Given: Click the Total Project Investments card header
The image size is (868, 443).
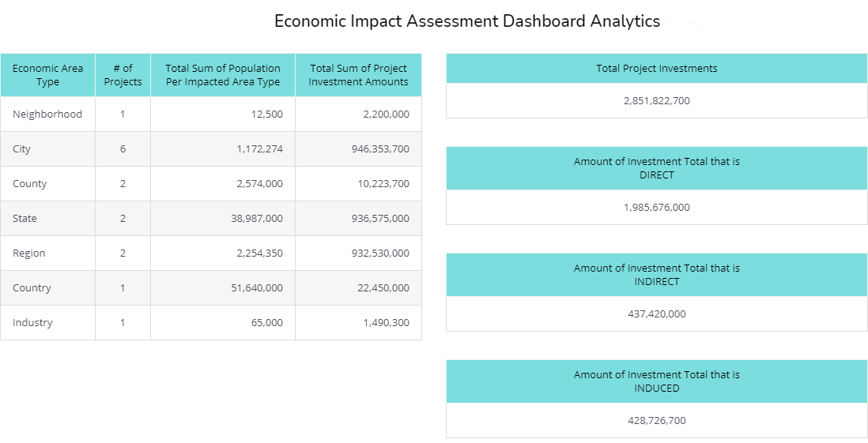Looking at the screenshot, I should tap(656, 69).
